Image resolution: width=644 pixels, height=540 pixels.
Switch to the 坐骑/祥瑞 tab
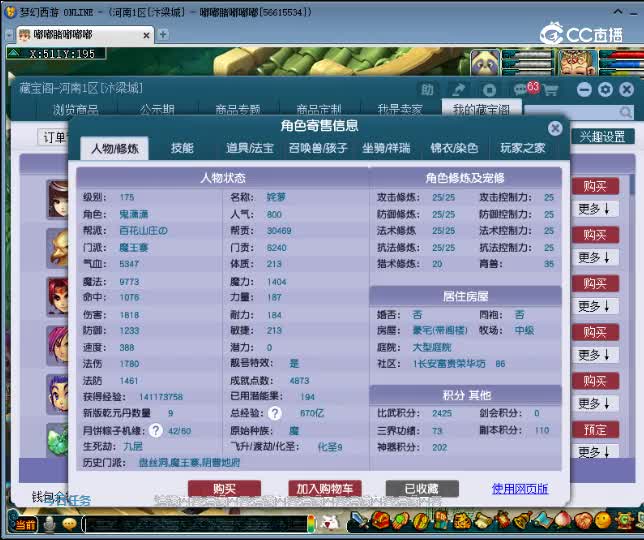coord(386,148)
